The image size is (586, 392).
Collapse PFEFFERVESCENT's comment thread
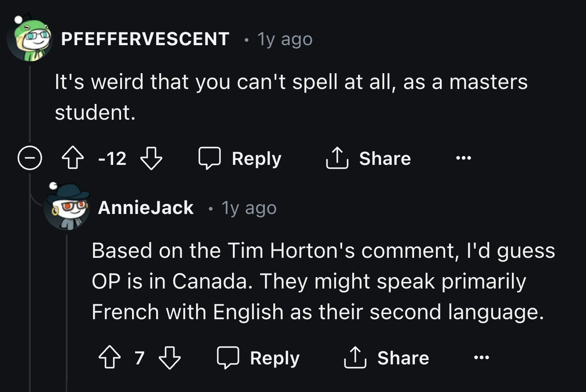pos(29,158)
